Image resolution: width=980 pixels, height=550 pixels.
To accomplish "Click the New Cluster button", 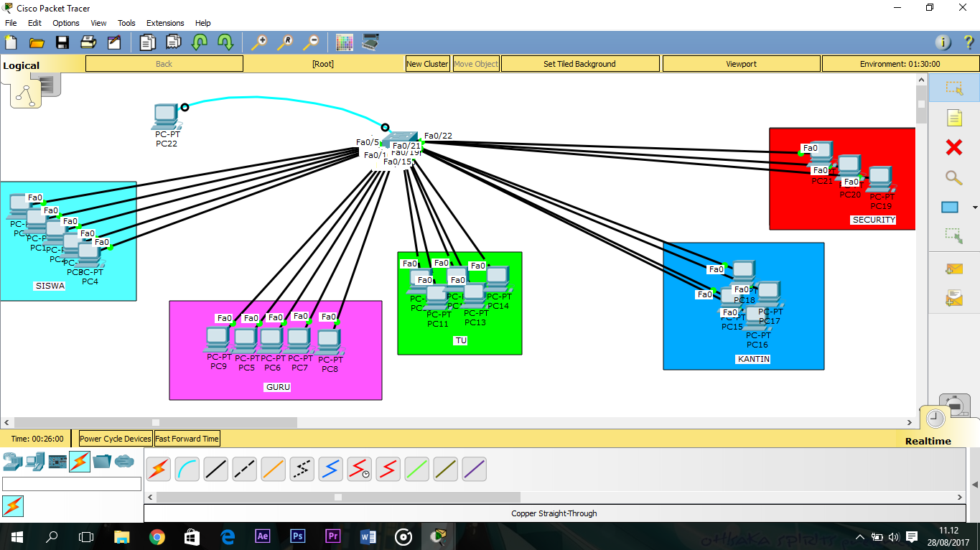I will [427, 64].
